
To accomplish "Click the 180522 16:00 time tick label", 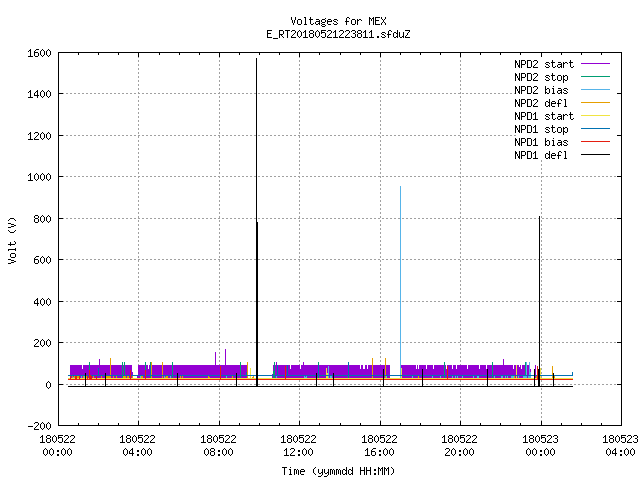I will [x=380, y=446].
